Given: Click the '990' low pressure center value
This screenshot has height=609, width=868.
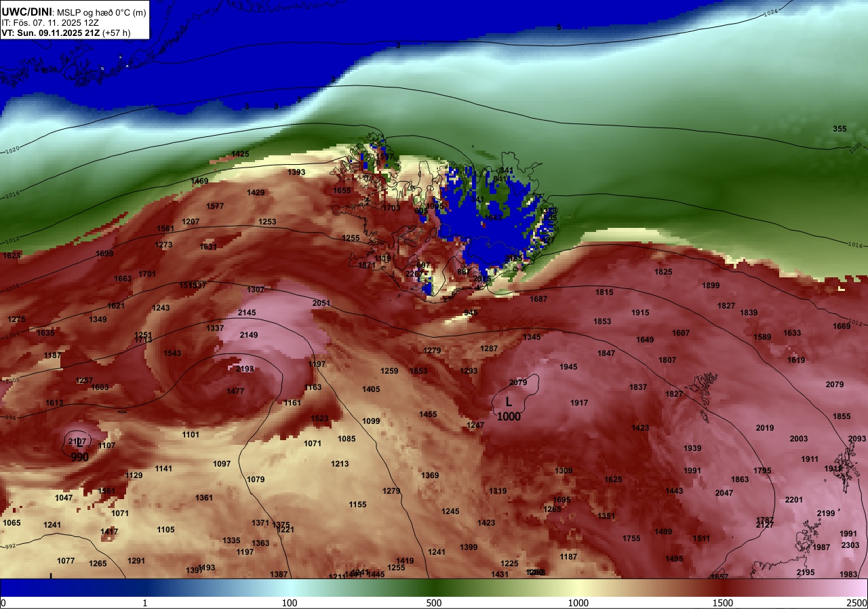Looking at the screenshot, I should tap(80, 457).
